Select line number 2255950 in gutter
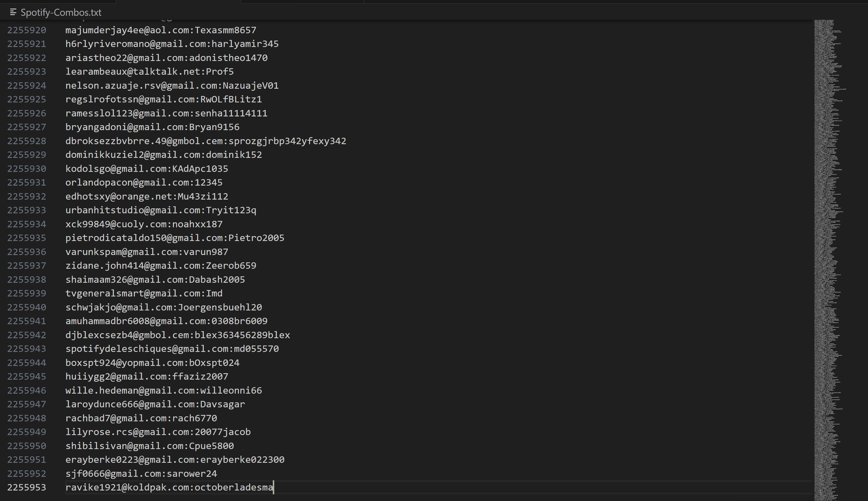Screen dimensions: 868x501 point(27,446)
